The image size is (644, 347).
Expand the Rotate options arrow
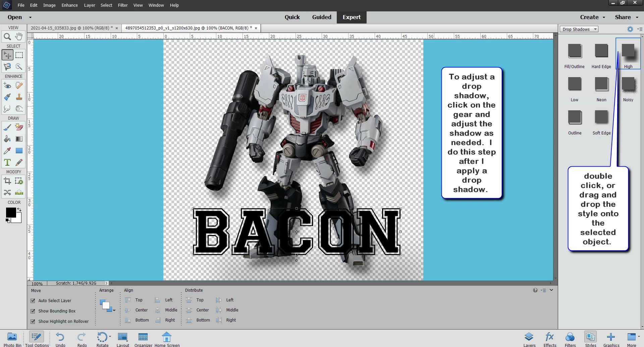pos(110,336)
